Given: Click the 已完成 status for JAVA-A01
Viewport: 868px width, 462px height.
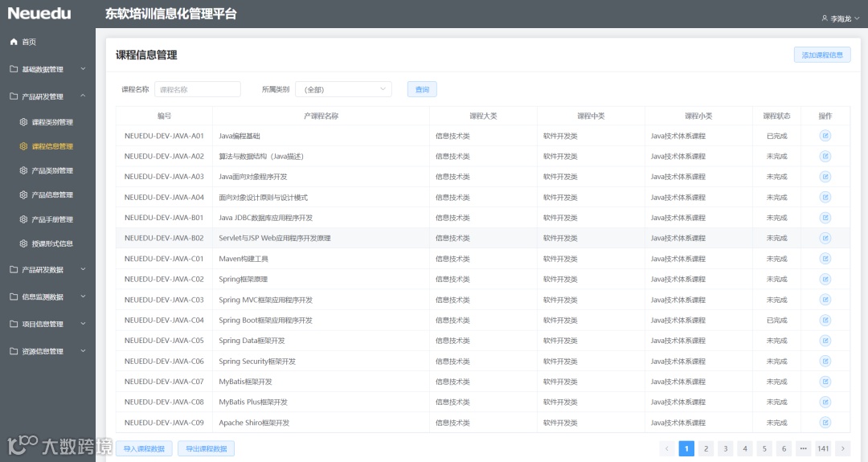Looking at the screenshot, I should (776, 136).
